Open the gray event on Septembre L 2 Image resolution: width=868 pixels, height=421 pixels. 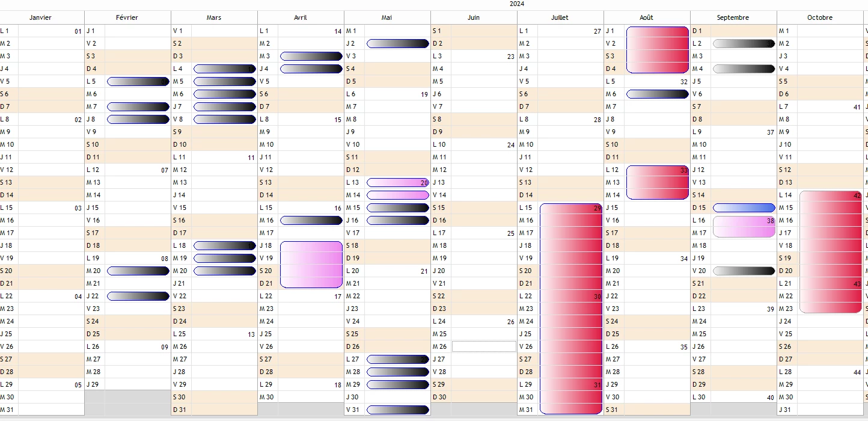[x=744, y=43]
